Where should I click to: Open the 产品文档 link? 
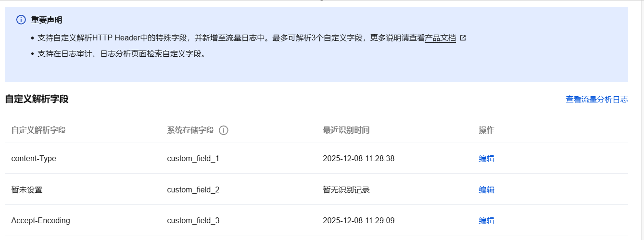point(440,38)
